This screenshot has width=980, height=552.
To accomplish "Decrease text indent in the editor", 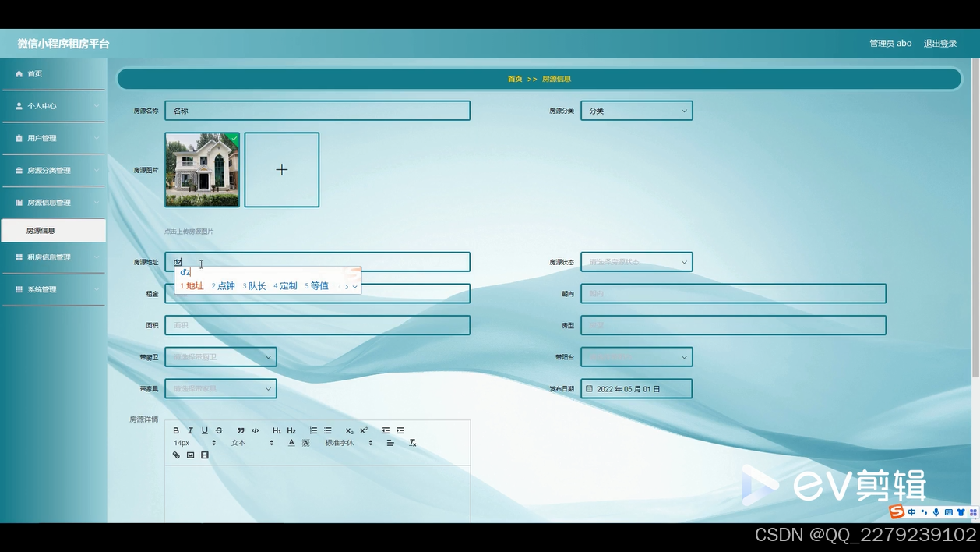I will (x=386, y=430).
